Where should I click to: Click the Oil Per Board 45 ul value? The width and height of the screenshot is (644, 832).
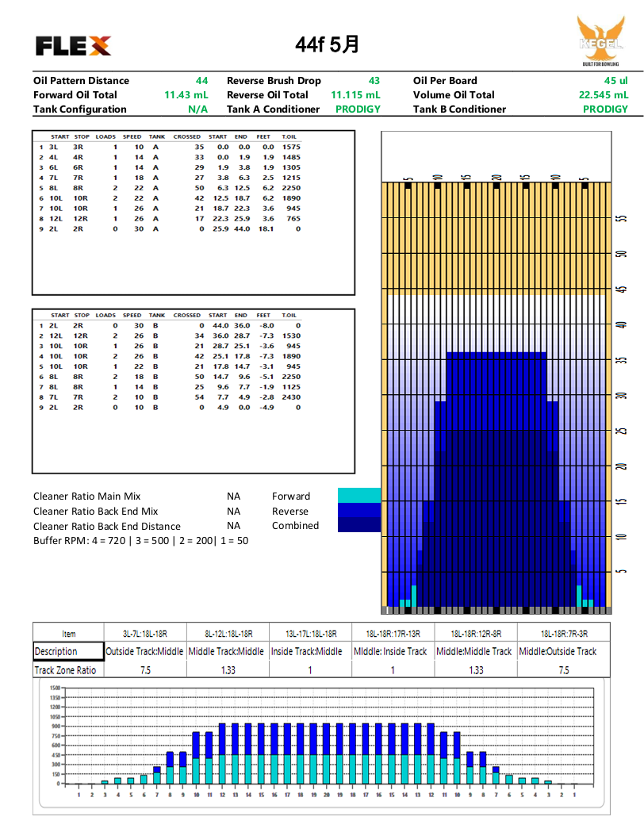[x=615, y=81]
